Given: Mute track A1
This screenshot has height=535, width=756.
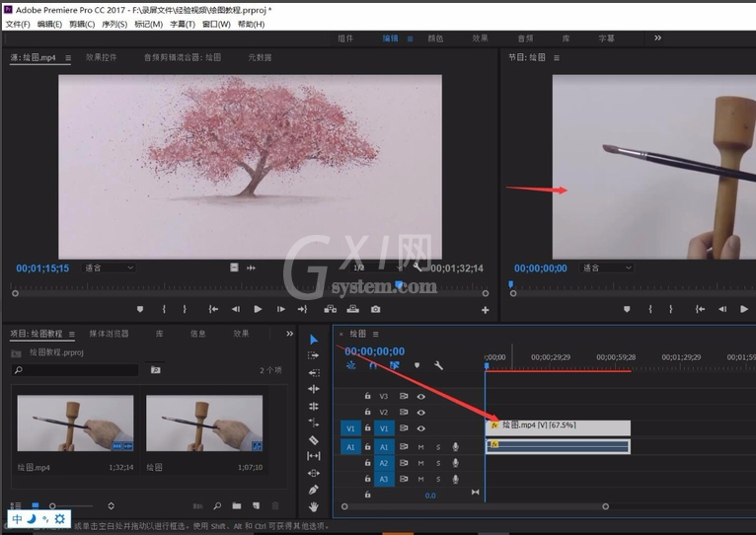Looking at the screenshot, I should (x=420, y=447).
